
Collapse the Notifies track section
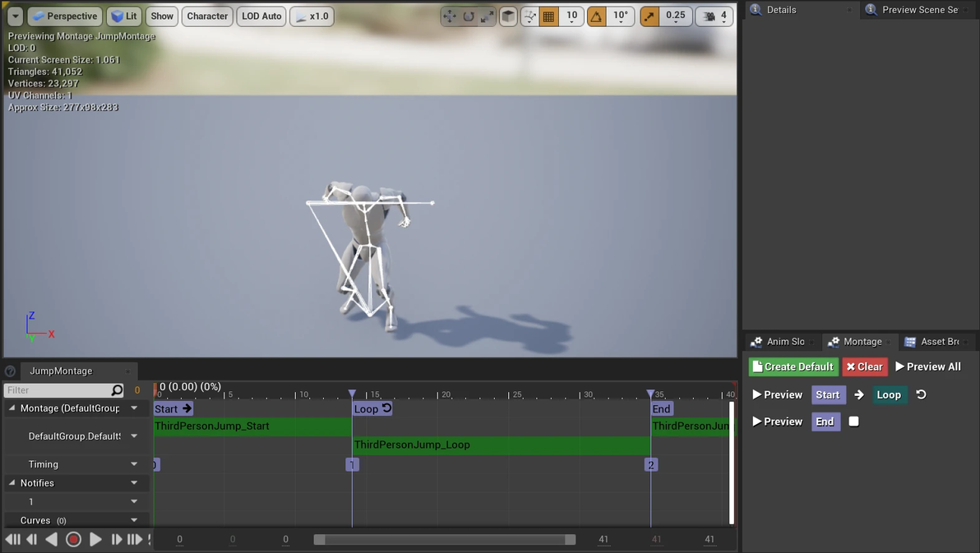tap(12, 483)
